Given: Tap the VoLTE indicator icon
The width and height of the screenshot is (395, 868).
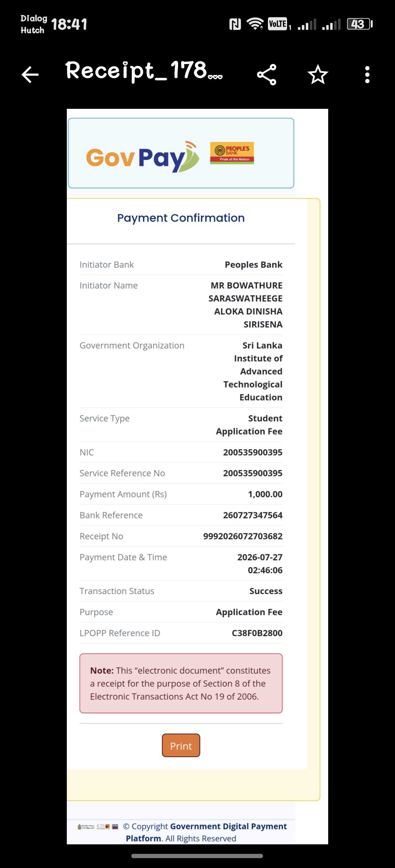Looking at the screenshot, I should coord(277,24).
